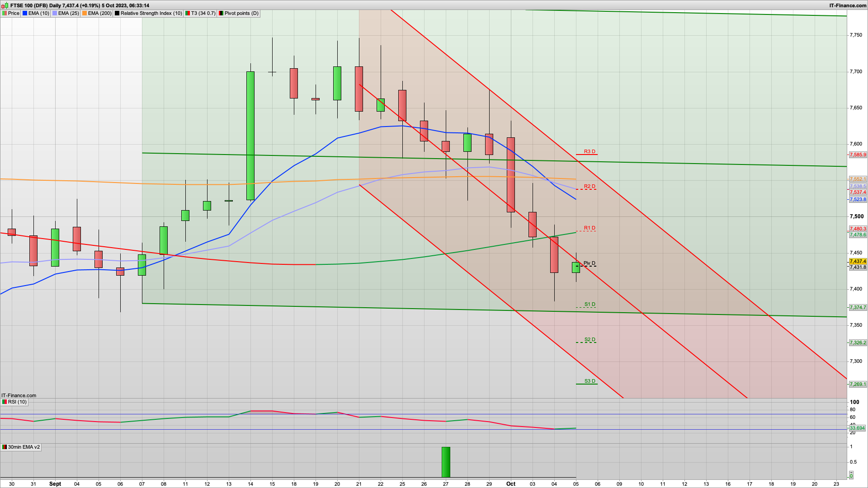868x488 pixels.
Task: Click the 100 level on the RSI scale
Action: pyautogui.click(x=854, y=402)
